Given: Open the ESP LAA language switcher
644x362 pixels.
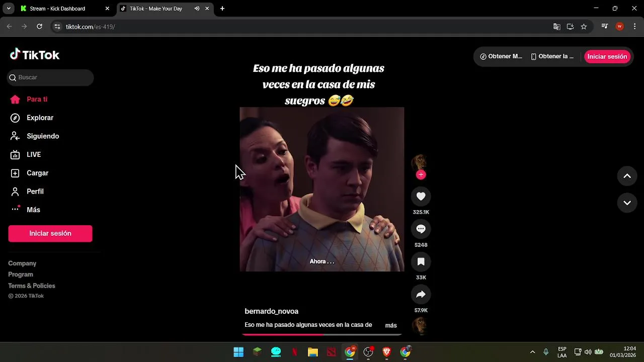Looking at the screenshot, I should point(562,352).
